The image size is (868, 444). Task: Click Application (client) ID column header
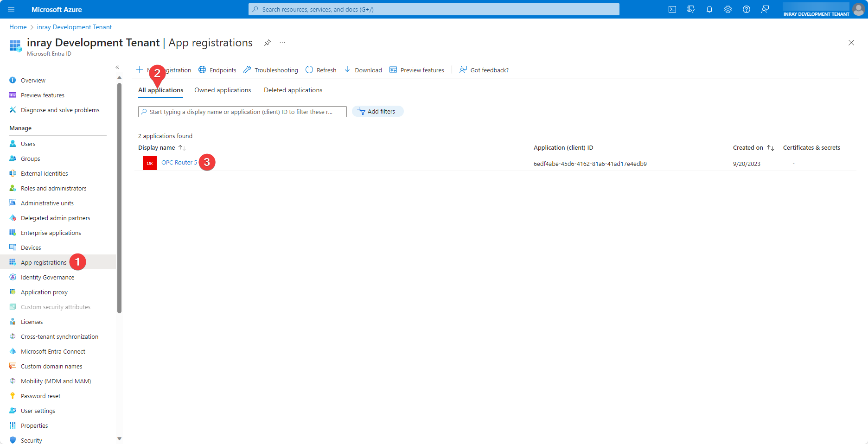pyautogui.click(x=563, y=147)
